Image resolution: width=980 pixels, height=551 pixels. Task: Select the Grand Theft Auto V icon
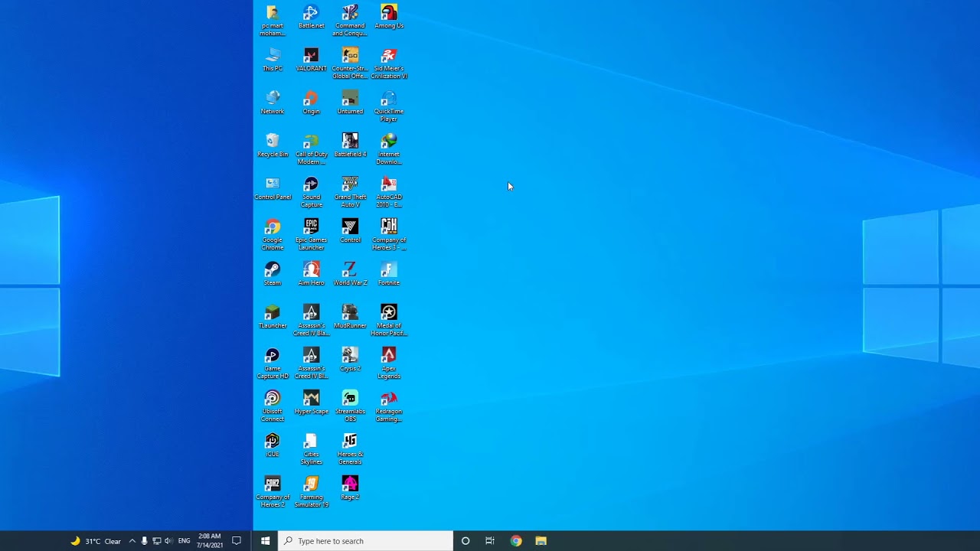coord(350,192)
